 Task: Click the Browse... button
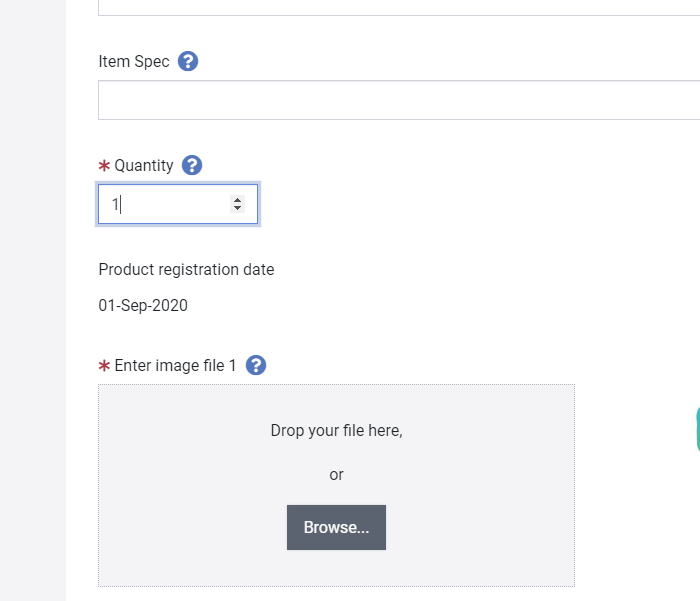point(336,527)
